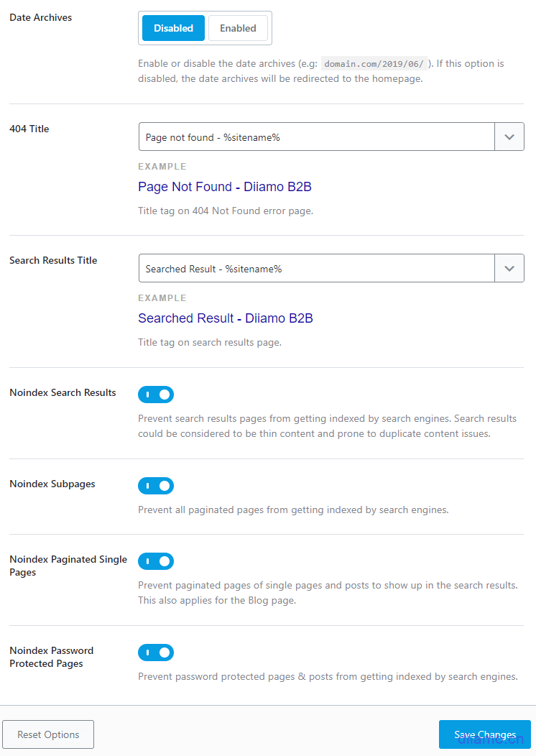The image size is (536, 756).
Task: Click the Noindex Password Protected Pages label
Action: (52, 657)
